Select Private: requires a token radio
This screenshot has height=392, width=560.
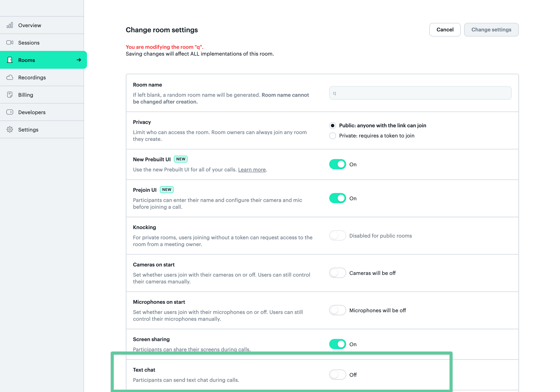(332, 136)
